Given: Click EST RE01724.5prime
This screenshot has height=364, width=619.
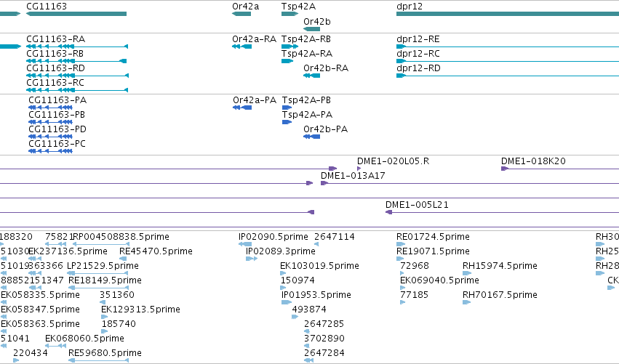Looking at the screenshot, I should click(x=433, y=237).
